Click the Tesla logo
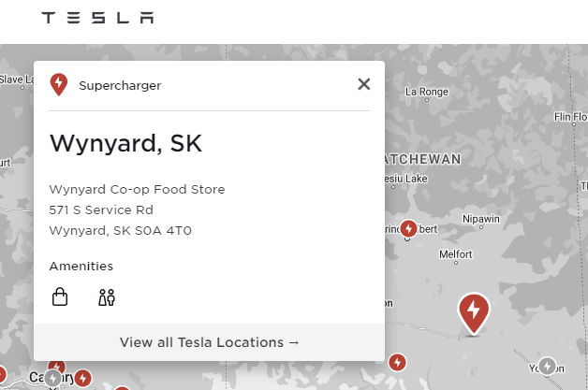The height and width of the screenshot is (390, 588). point(98,18)
